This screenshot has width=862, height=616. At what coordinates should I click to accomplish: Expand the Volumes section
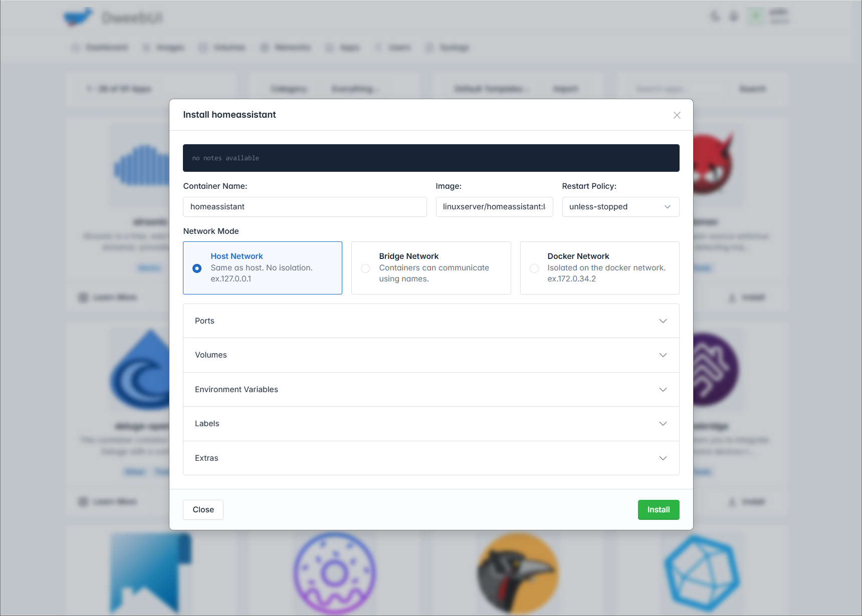[431, 355]
